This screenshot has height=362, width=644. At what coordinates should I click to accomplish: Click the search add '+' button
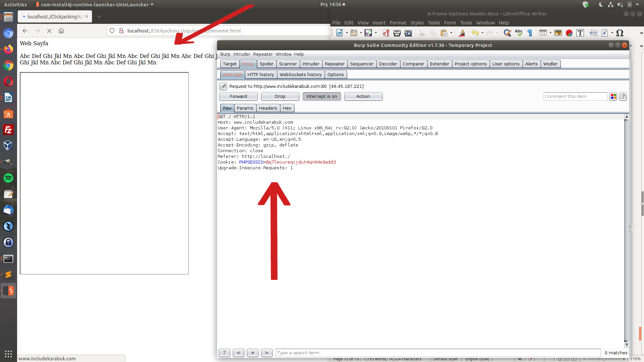[x=253, y=353]
